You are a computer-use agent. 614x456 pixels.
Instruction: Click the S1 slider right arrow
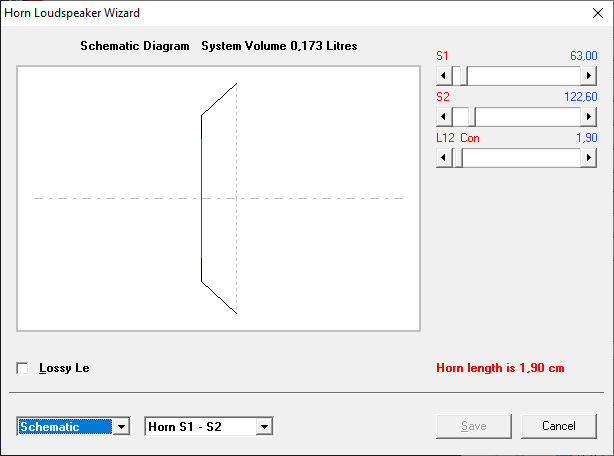pos(589,76)
